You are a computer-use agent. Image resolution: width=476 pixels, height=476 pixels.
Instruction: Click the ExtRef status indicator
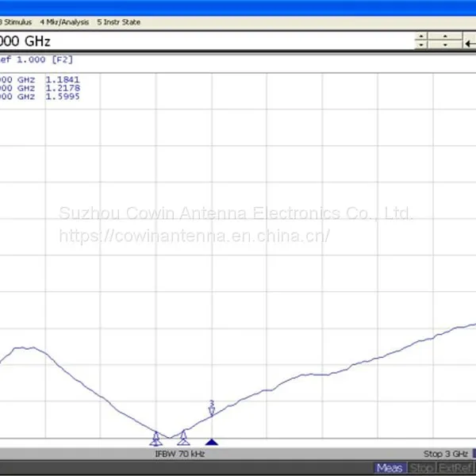[x=455, y=468]
